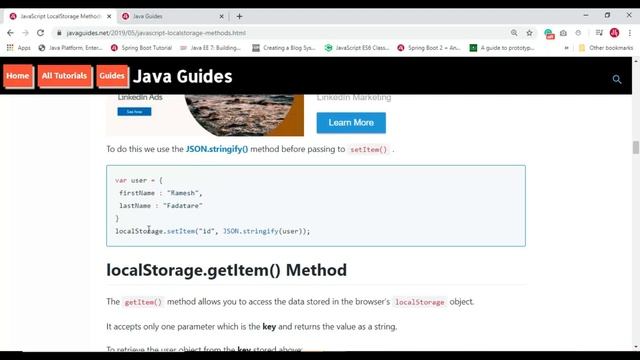This screenshot has width=640, height=360.
Task: Open the A guide to prototyp... bookmark
Action: tap(502, 48)
